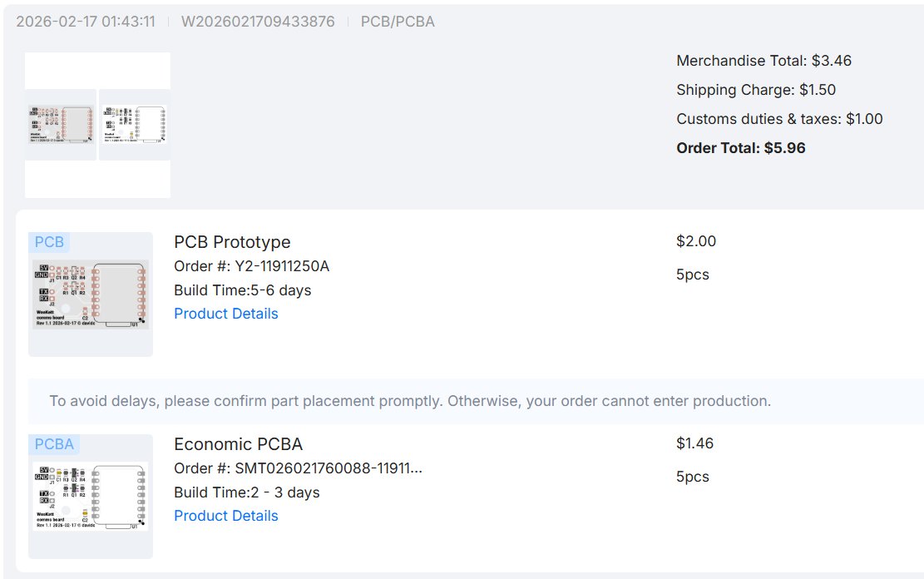This screenshot has width=924, height=579.
Task: Click the Economic PCBA title
Action: tap(238, 444)
